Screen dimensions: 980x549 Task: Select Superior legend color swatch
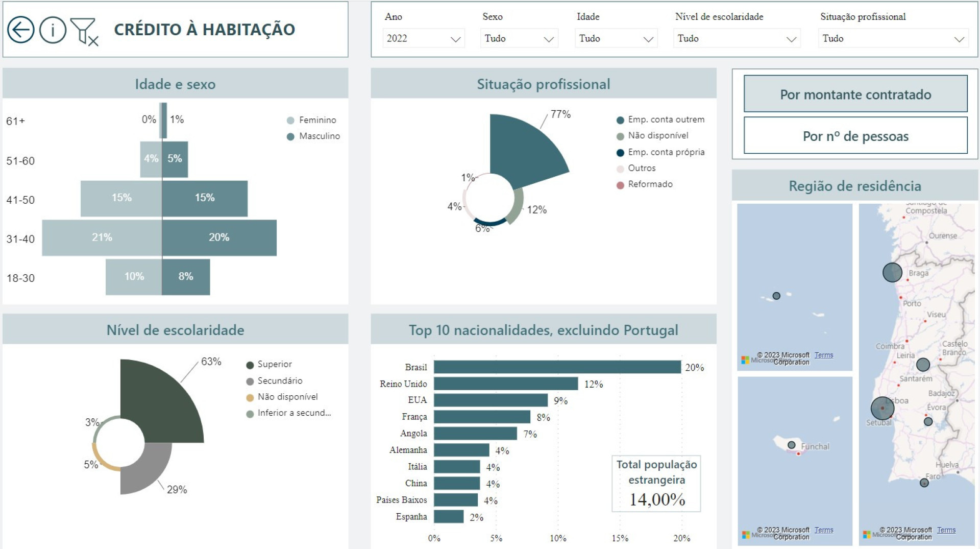250,365
